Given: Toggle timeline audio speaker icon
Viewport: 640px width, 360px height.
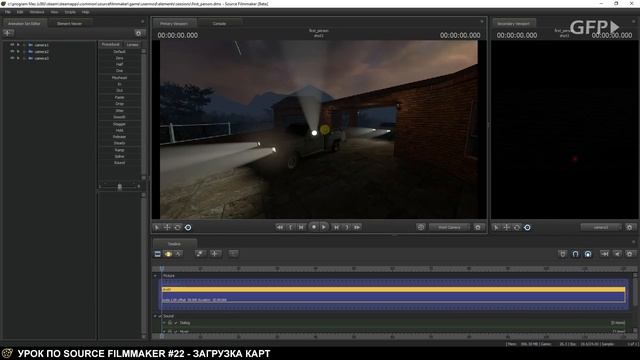Looking at the screenshot, I should coord(617,254).
